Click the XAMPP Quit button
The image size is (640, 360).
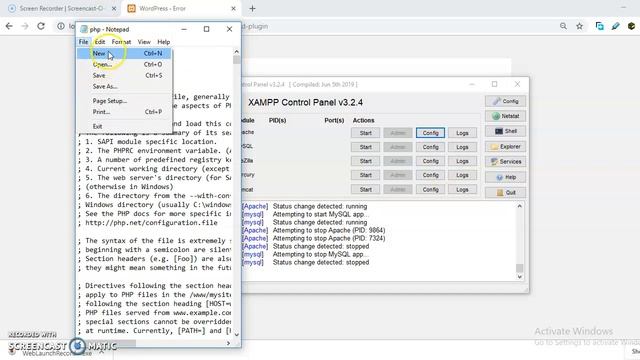point(505,193)
